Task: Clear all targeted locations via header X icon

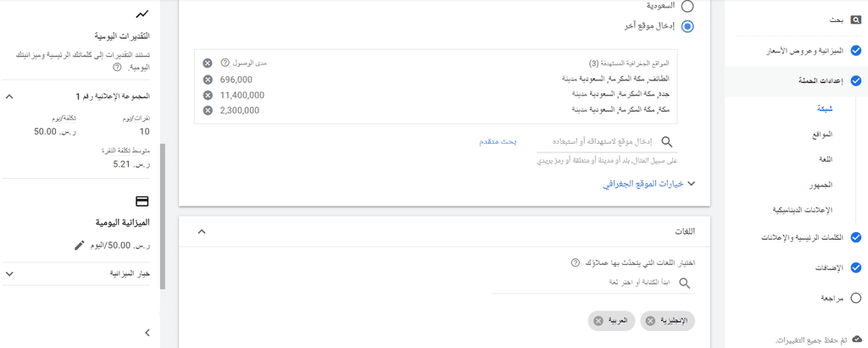Action: click(207, 63)
